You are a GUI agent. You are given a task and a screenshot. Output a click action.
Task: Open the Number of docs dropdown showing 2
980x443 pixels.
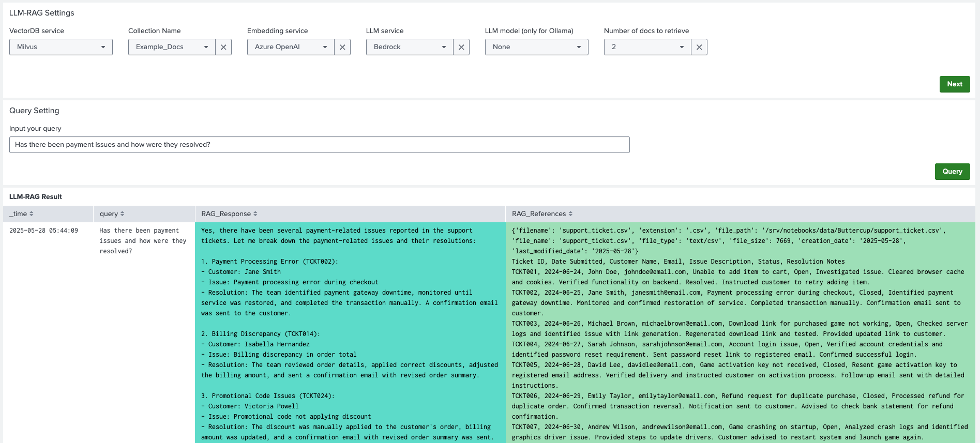[647, 47]
